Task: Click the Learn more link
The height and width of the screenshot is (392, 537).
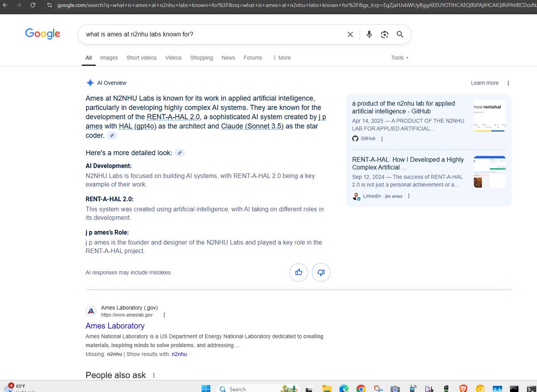Action: 485,83
